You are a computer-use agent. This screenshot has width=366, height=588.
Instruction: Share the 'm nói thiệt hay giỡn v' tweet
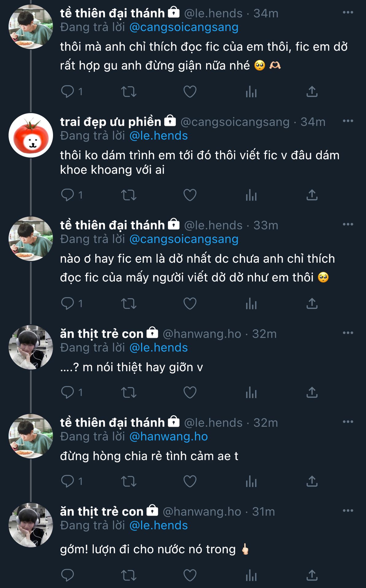(x=312, y=392)
